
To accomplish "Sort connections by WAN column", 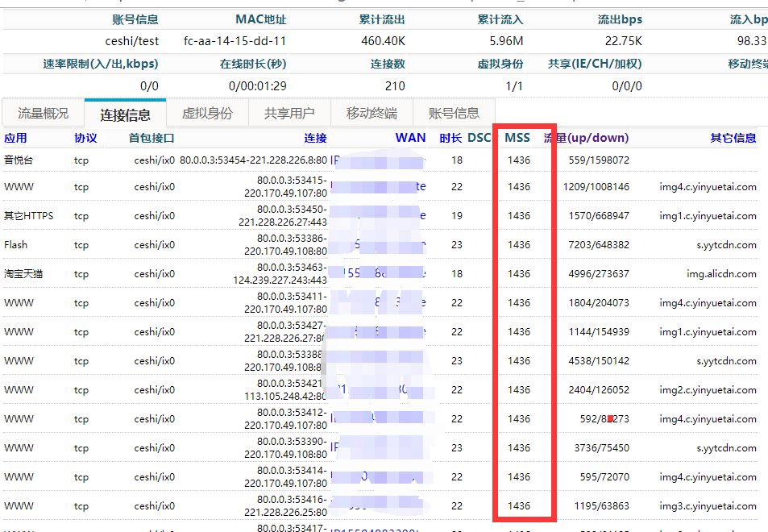I will coord(410,137).
